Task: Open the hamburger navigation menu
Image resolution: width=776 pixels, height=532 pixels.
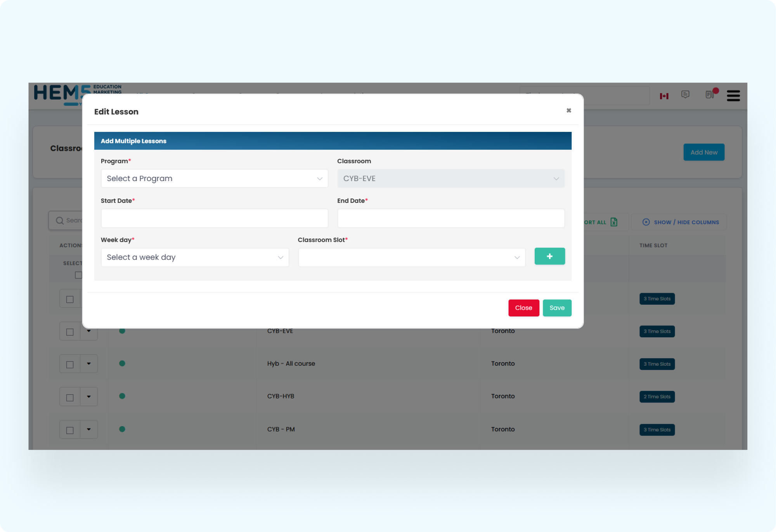Action: pyautogui.click(x=733, y=96)
